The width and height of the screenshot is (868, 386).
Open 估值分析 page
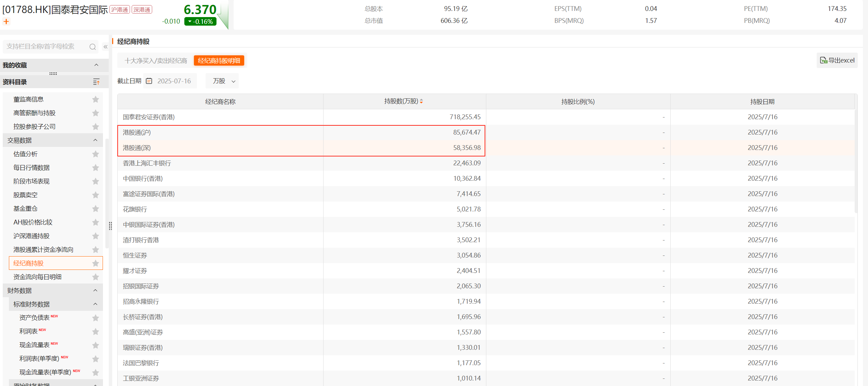coord(25,154)
